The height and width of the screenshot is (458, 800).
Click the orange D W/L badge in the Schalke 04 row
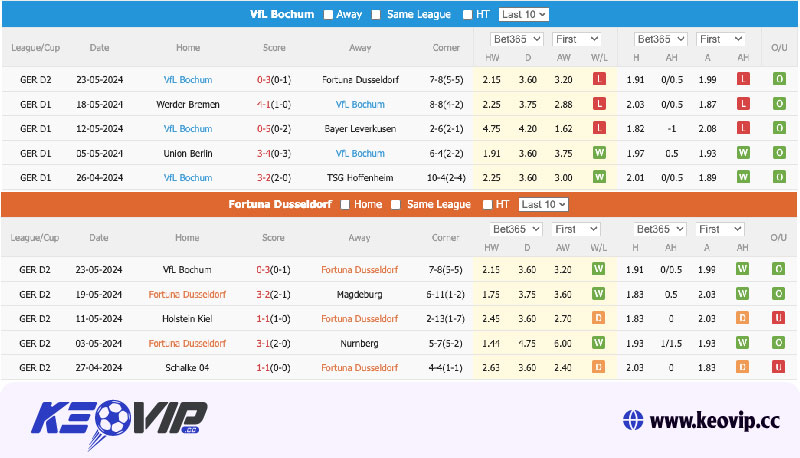click(x=598, y=367)
